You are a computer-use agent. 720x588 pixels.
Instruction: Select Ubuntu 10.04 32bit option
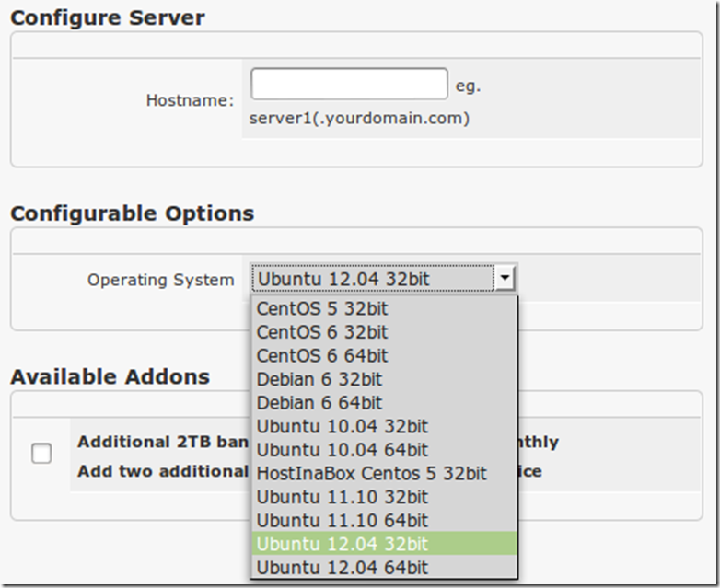point(384,426)
